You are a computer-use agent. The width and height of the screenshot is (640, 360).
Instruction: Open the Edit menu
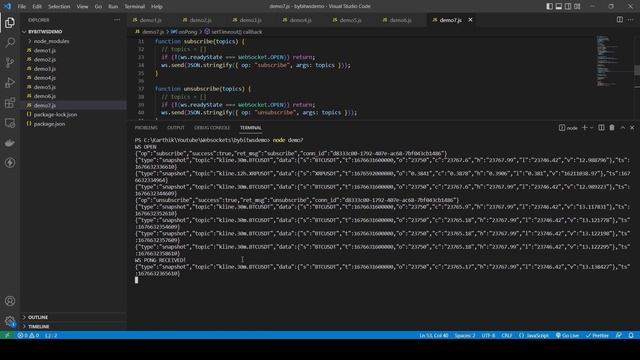pos(37,6)
